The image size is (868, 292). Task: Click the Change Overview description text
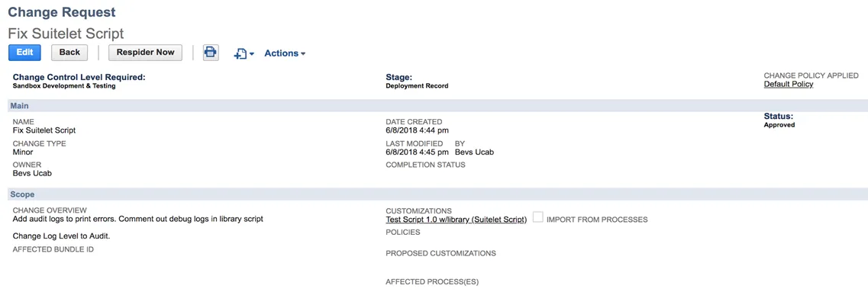138,219
